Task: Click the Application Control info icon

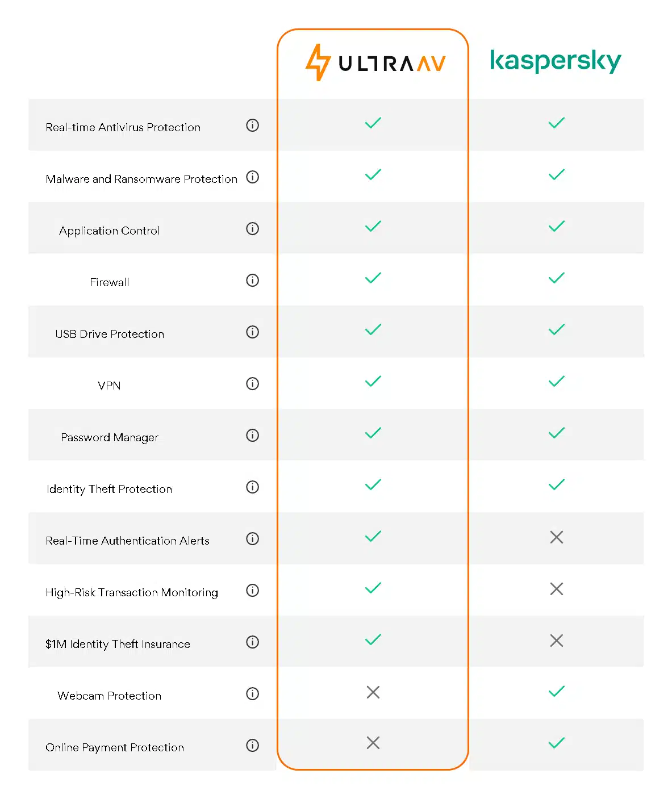Action: (x=253, y=229)
